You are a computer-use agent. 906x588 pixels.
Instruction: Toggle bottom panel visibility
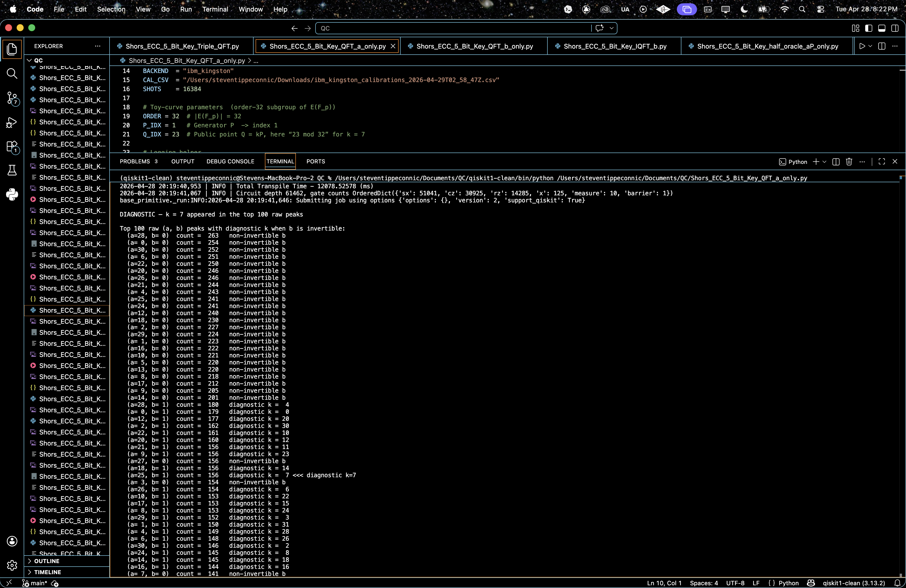tap(882, 28)
